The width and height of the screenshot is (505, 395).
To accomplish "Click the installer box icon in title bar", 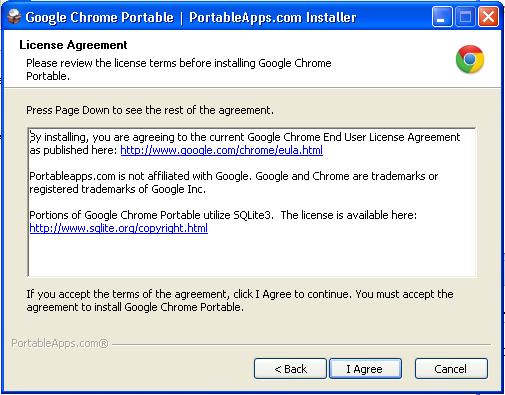I will (x=14, y=17).
